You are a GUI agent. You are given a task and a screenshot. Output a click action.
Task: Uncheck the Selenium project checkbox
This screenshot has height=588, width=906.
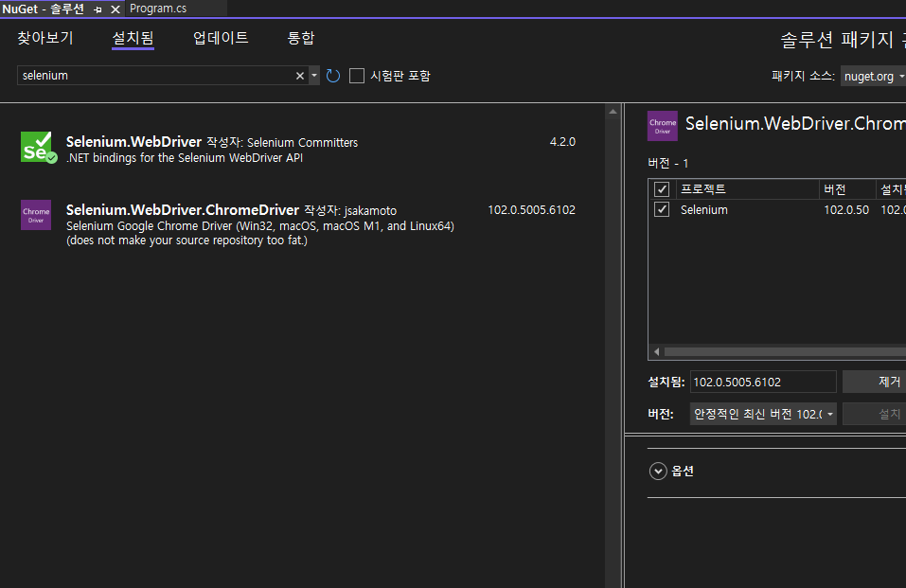[x=662, y=209]
